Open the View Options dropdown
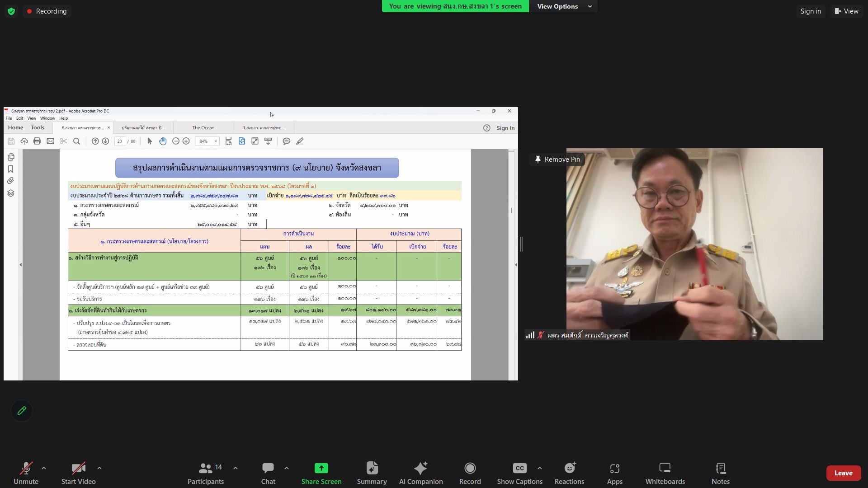 coord(564,6)
